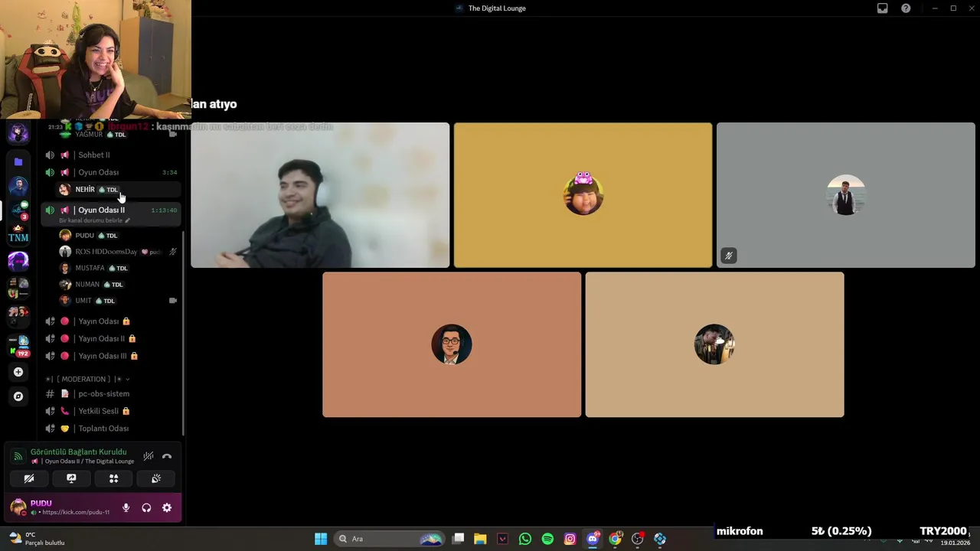Click the Share Your Screen button
The width and height of the screenshot is (980, 551).
(x=71, y=478)
